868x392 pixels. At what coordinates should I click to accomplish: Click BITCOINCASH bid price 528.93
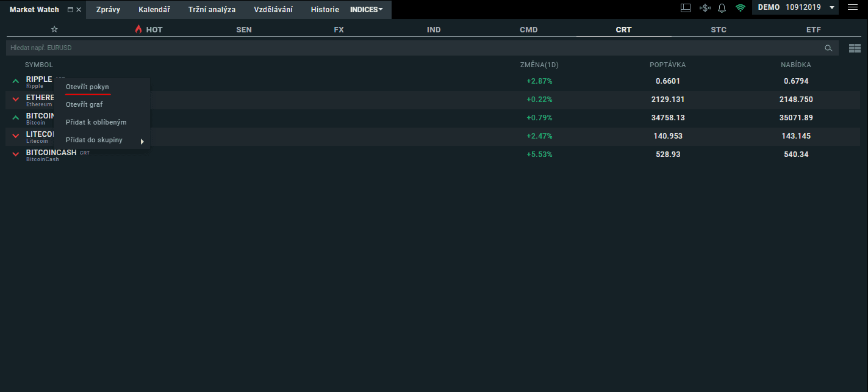(668, 154)
